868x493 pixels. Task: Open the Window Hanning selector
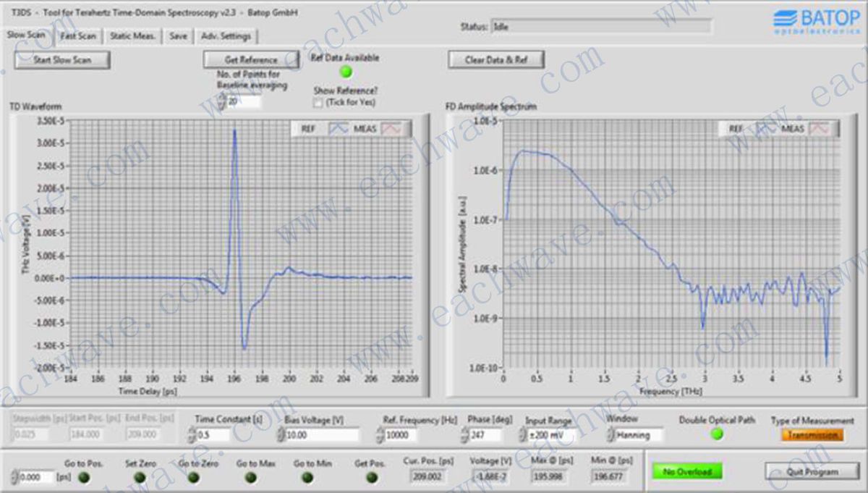pos(637,435)
